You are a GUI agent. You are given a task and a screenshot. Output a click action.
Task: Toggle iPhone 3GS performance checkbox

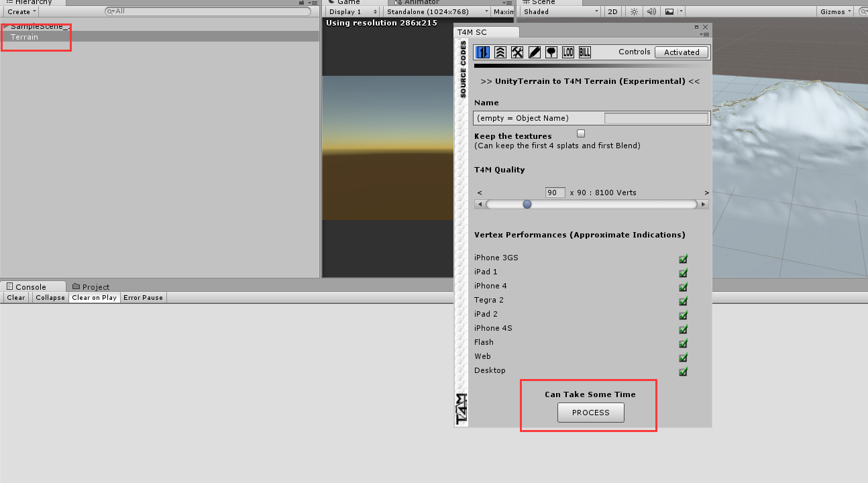pos(683,258)
